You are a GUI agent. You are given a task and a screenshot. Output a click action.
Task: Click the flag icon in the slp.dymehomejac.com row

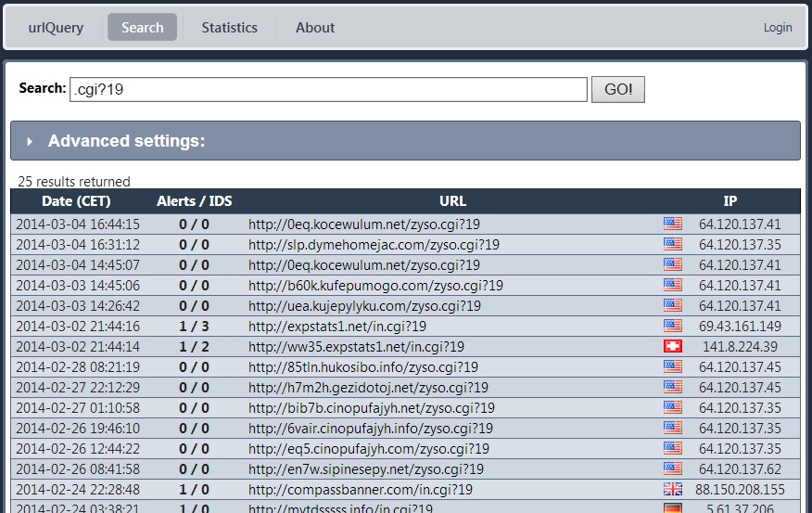672,244
